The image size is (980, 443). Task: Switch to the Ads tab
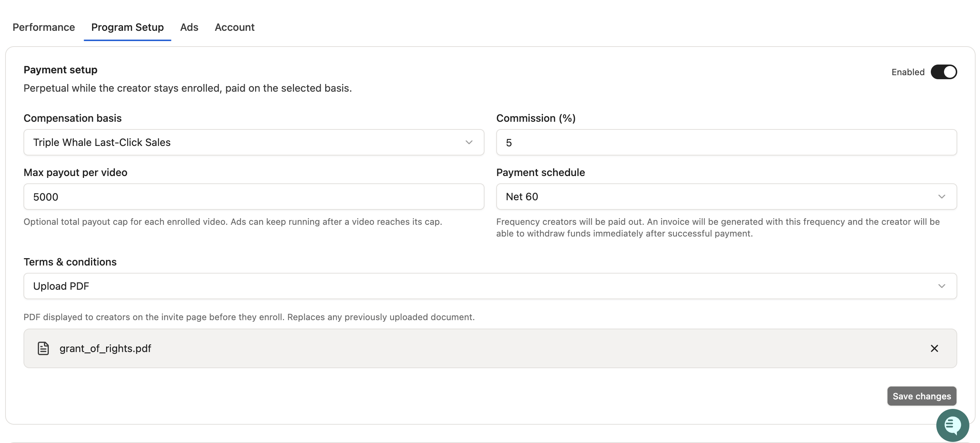(x=189, y=28)
